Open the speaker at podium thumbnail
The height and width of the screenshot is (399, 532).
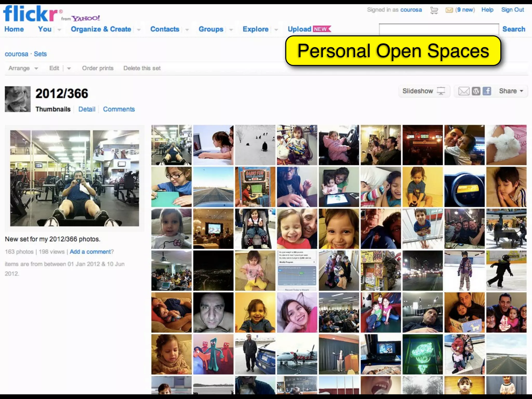pos(339,354)
